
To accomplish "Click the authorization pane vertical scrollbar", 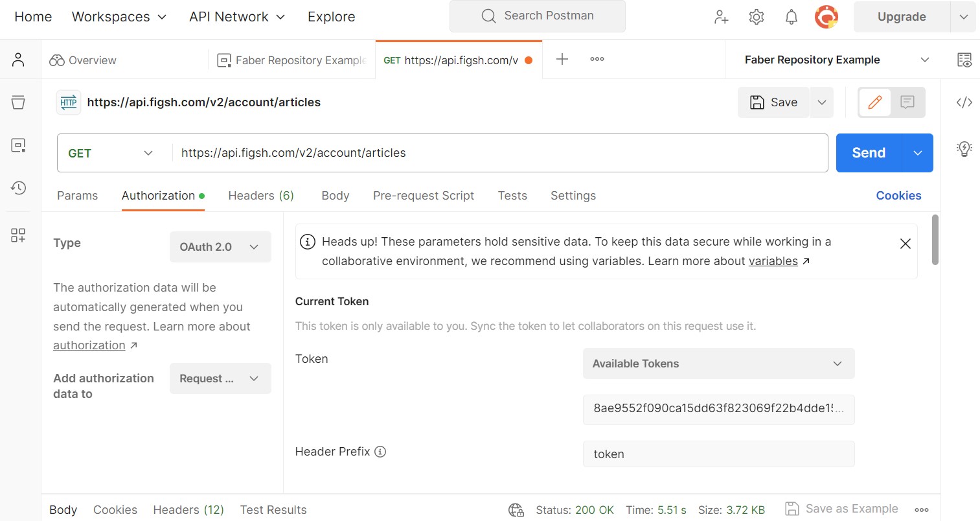I will pyautogui.click(x=935, y=240).
